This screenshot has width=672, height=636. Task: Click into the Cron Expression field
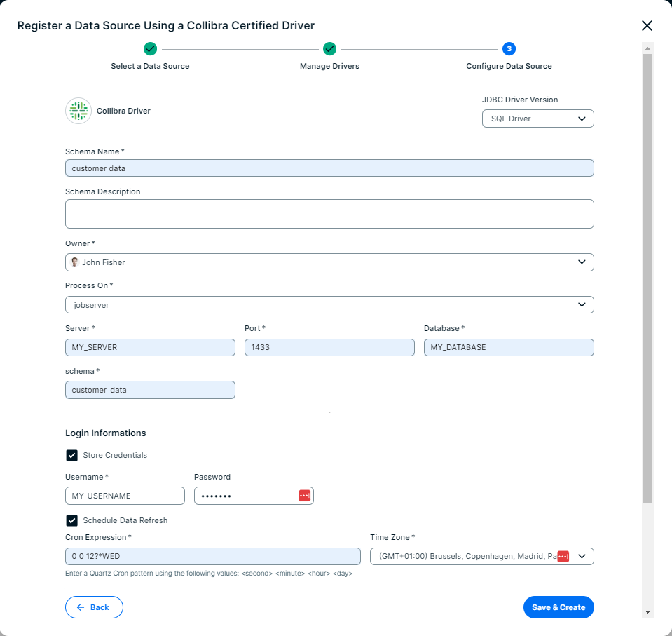click(x=212, y=557)
